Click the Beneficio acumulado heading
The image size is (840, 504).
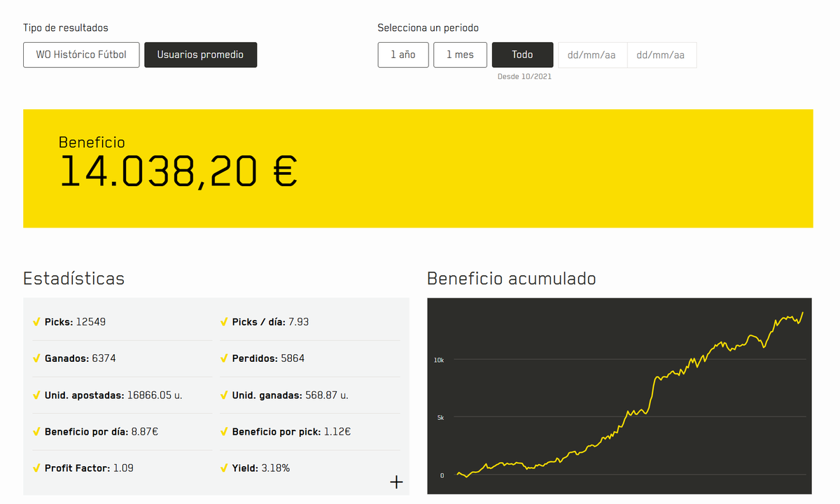pyautogui.click(x=512, y=279)
